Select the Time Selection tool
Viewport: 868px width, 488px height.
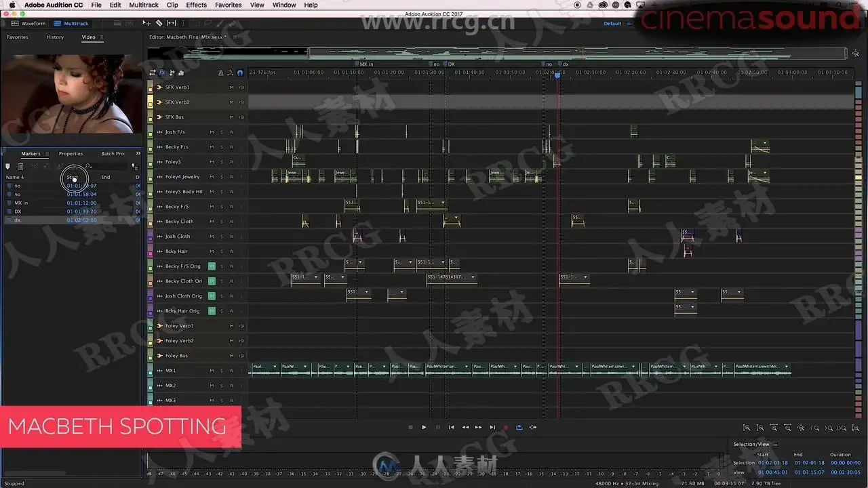183,23
